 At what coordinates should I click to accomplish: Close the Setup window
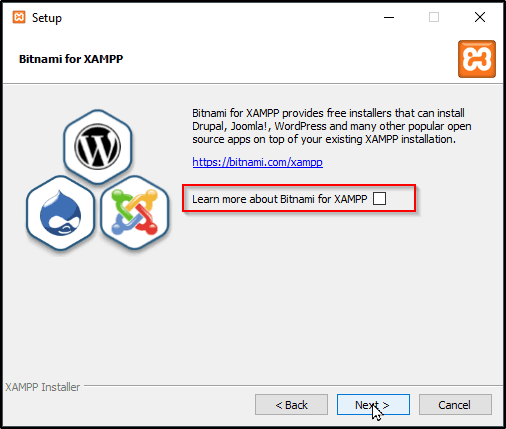point(480,17)
